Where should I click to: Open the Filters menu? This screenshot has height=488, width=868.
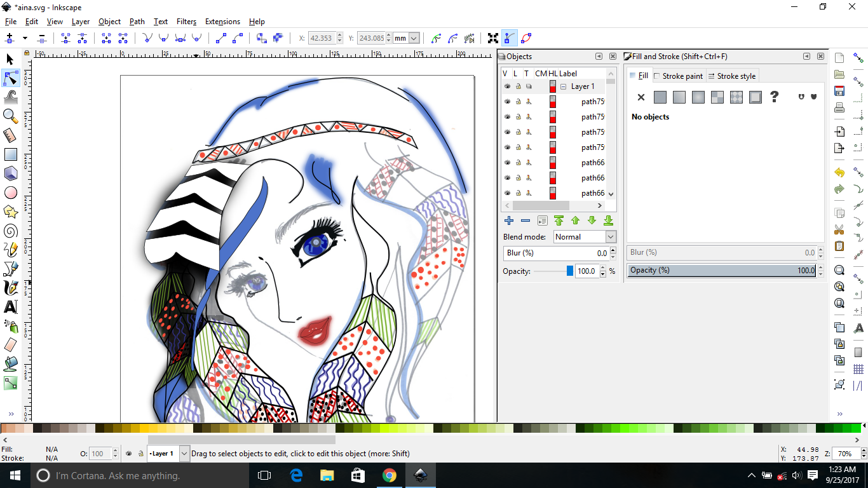(x=186, y=22)
